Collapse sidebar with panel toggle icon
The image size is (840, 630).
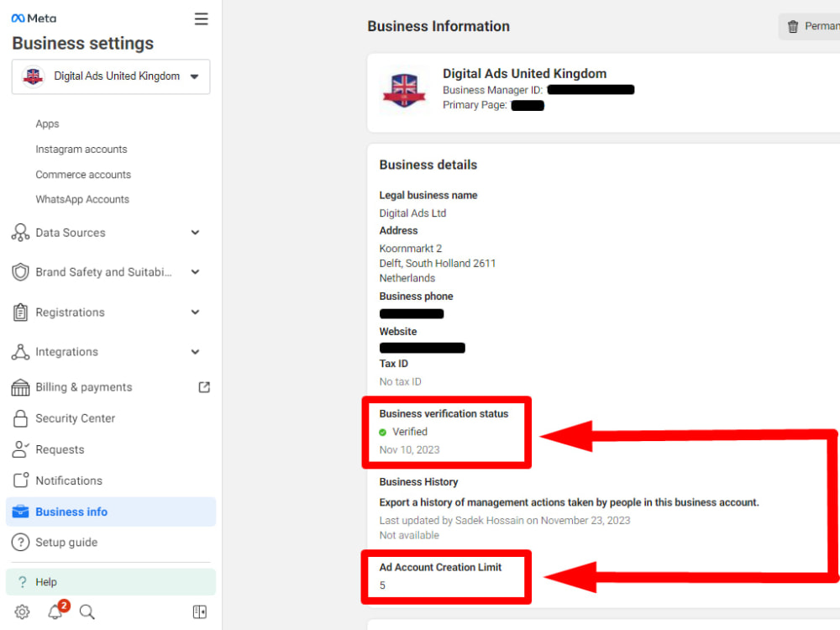[200, 612]
